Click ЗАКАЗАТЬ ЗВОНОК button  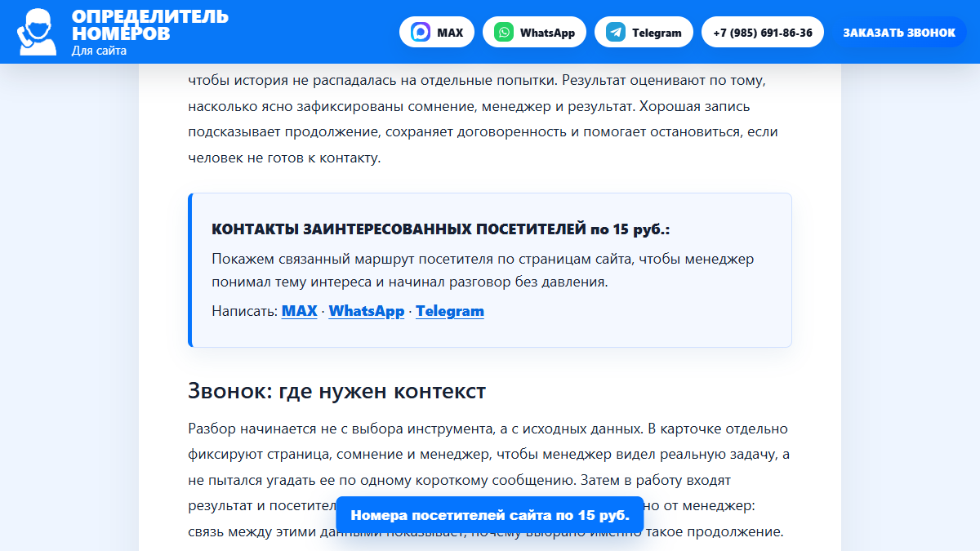(899, 33)
